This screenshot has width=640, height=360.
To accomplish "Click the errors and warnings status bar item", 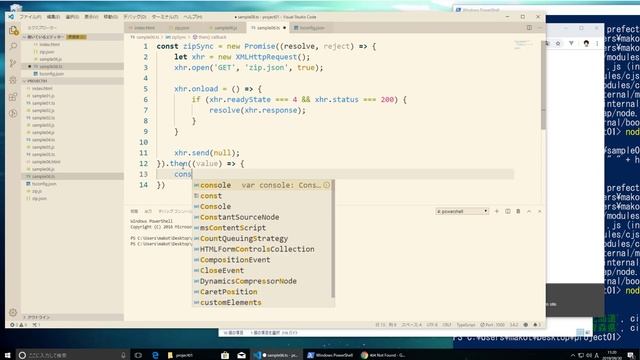I will click(19, 325).
